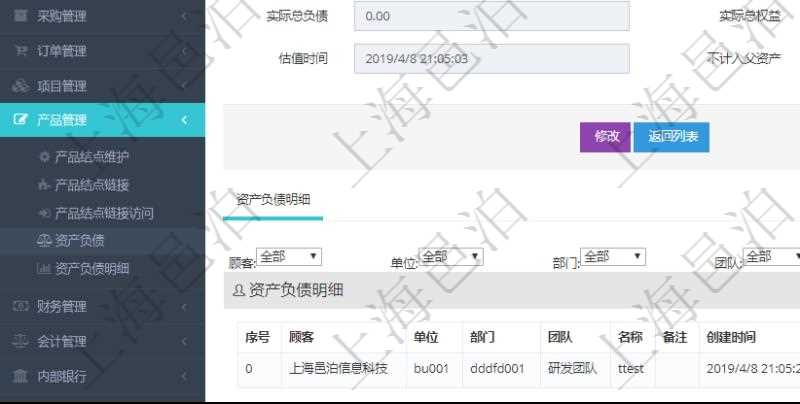
Task: Expand the 采购管理 menu chevron
Action: click(x=184, y=16)
